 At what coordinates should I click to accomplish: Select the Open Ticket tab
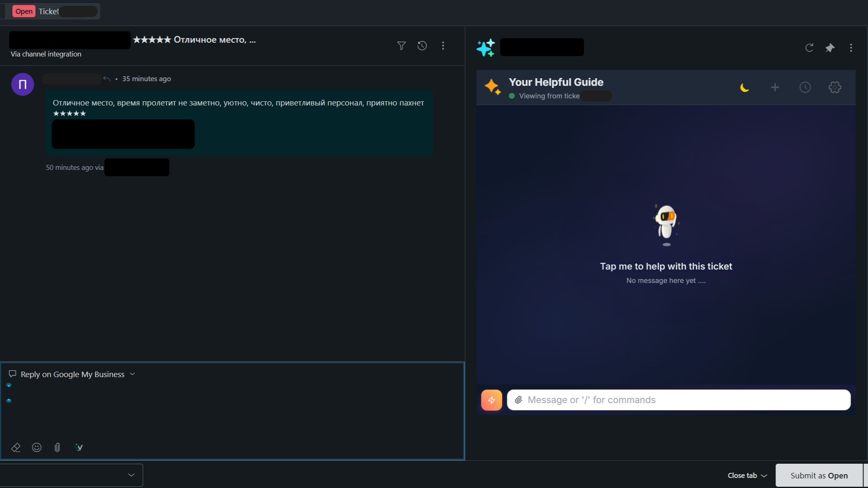point(50,11)
